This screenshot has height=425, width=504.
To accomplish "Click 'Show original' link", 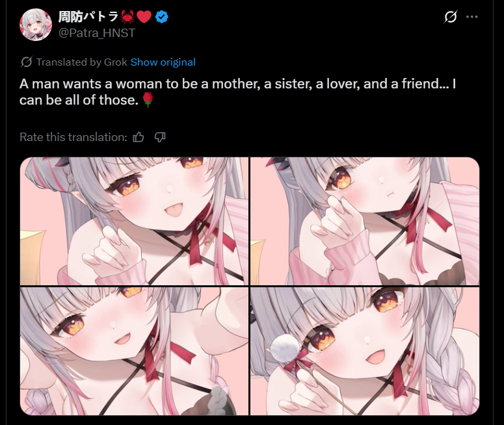I will coord(163,62).
